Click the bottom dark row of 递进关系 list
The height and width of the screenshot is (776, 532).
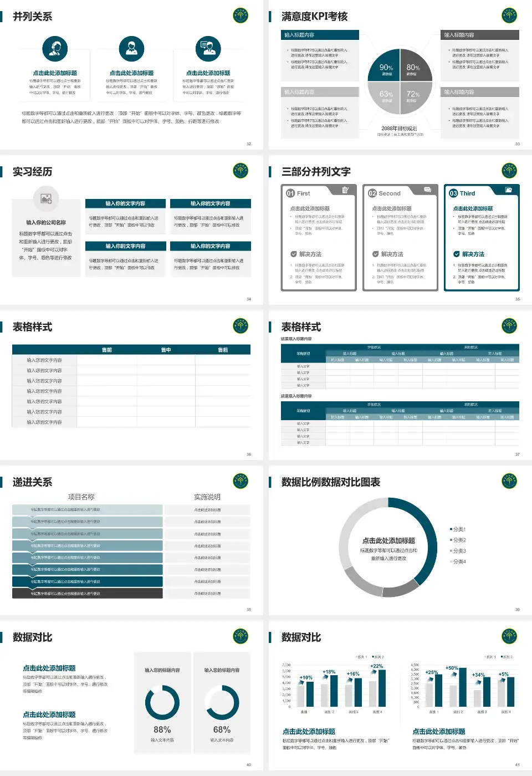point(88,593)
